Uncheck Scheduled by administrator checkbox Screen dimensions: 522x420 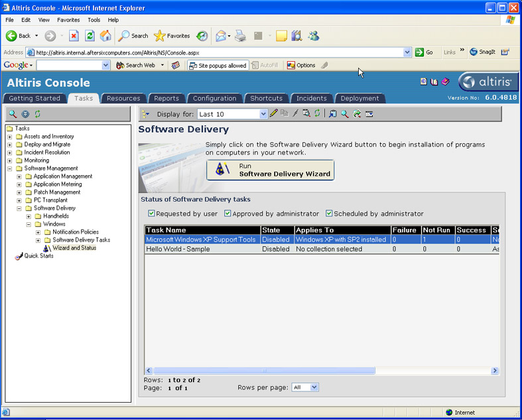(x=329, y=213)
